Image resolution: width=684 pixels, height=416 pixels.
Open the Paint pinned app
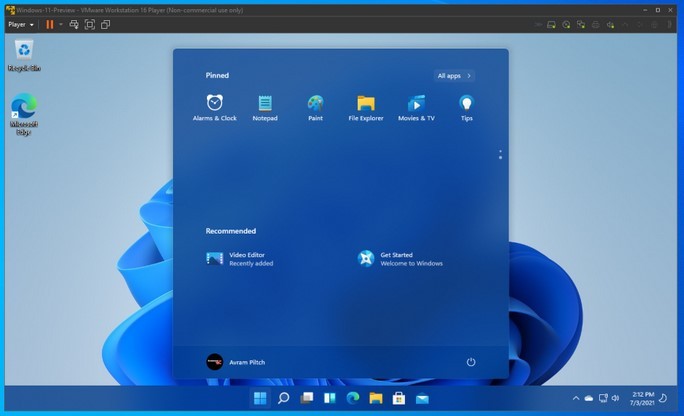click(315, 108)
